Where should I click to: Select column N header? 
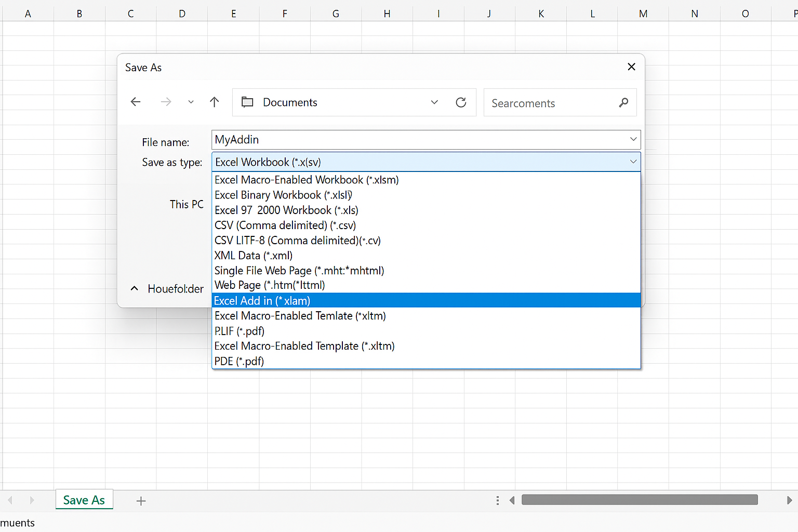point(695,14)
